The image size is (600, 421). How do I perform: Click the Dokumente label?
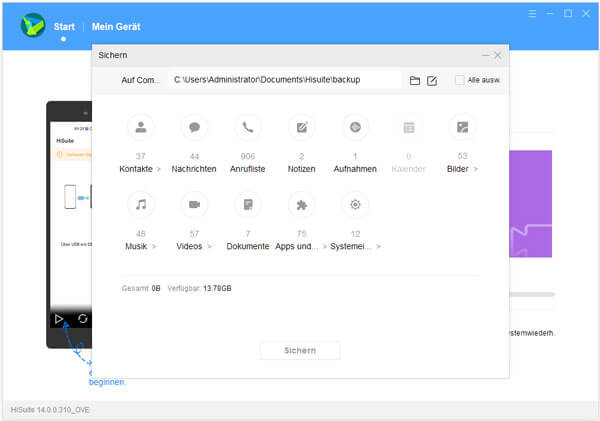click(x=248, y=246)
